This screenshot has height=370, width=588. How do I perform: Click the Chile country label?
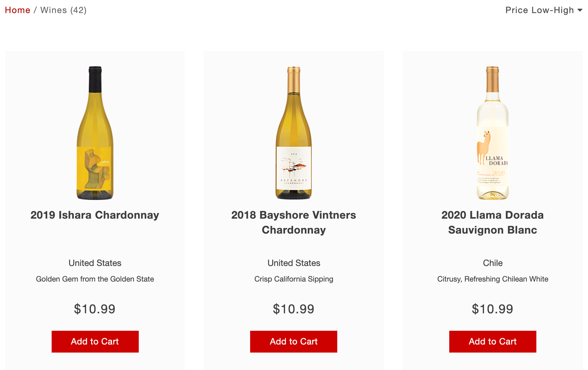[492, 263]
